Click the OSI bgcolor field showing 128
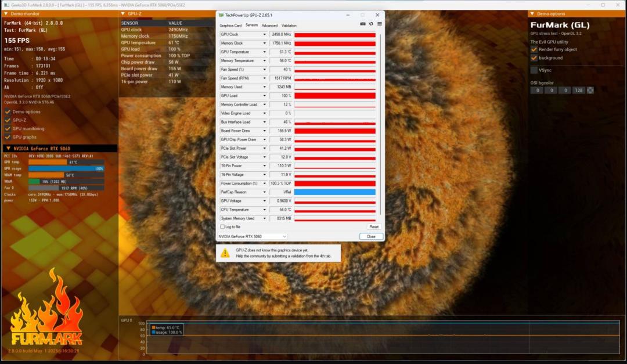The height and width of the screenshot is (364, 627). tap(579, 91)
